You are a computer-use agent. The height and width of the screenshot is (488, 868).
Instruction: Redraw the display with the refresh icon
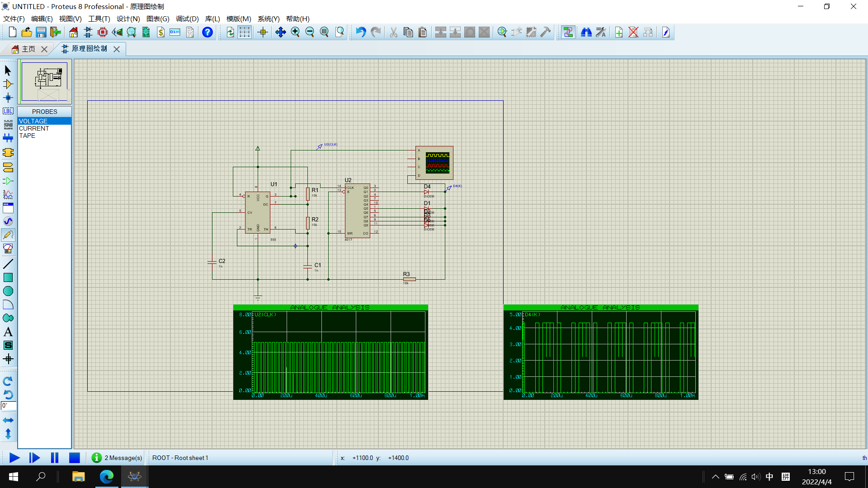click(x=230, y=32)
